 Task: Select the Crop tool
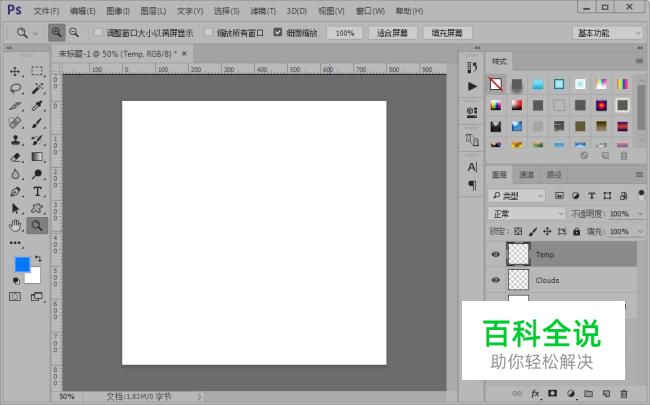point(15,106)
